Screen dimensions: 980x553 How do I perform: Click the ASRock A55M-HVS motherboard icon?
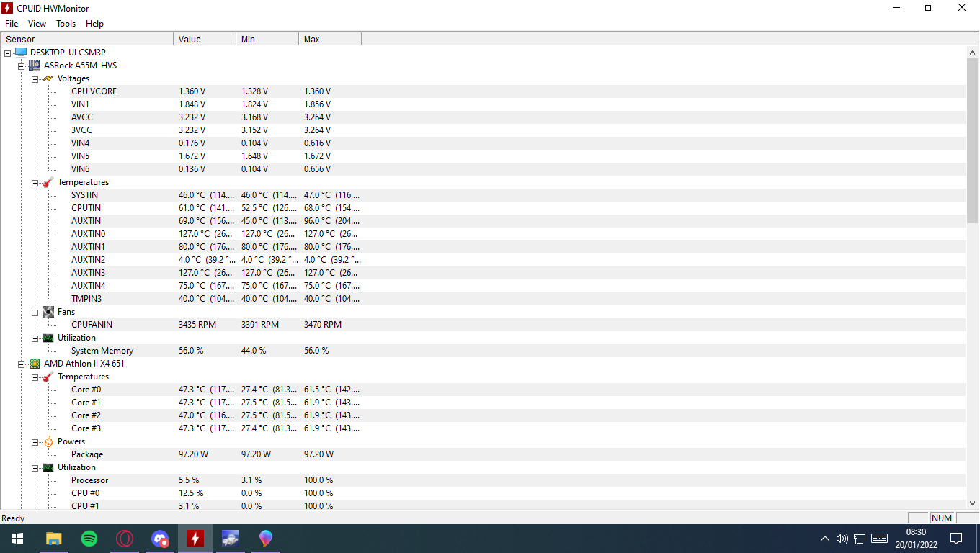34,66
